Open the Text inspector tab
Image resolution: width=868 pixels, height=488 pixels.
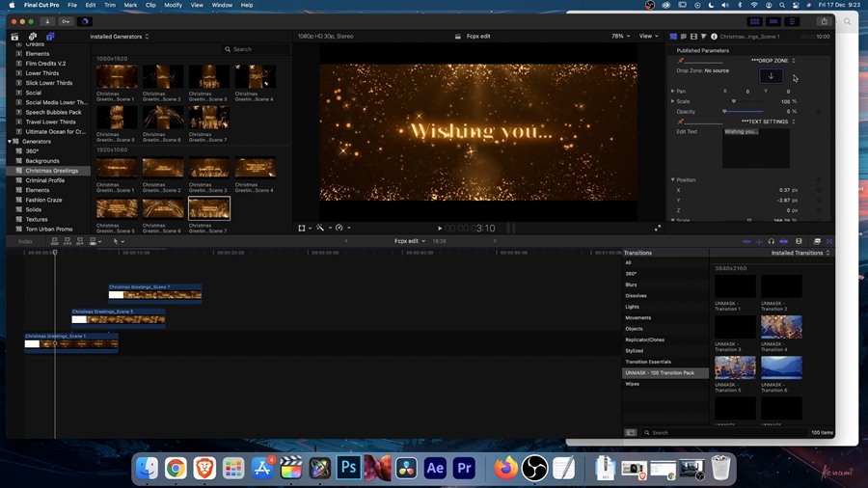pyautogui.click(x=683, y=37)
